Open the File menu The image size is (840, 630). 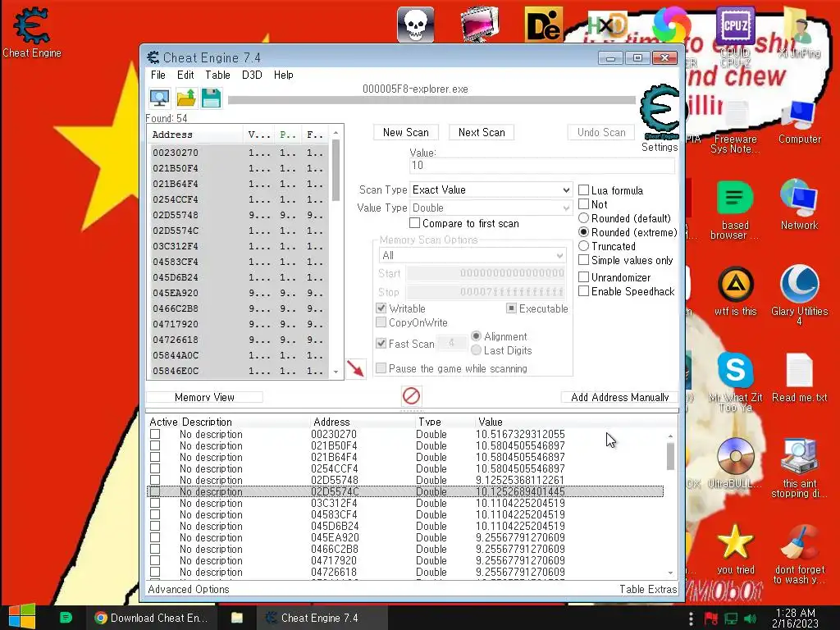tap(158, 75)
